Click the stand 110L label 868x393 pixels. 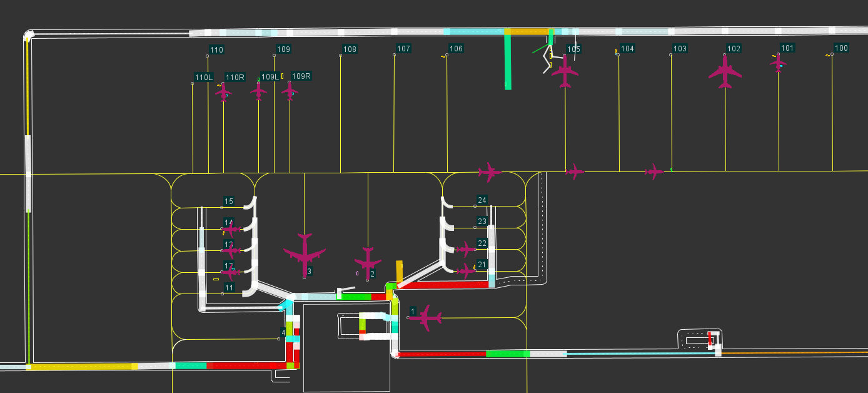pos(204,78)
